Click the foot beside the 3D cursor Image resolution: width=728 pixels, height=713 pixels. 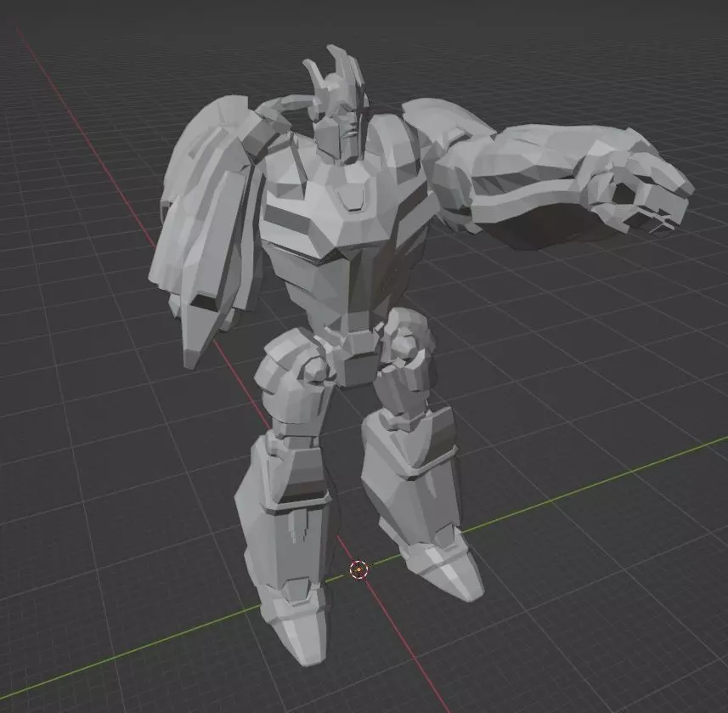pyautogui.click(x=443, y=571)
